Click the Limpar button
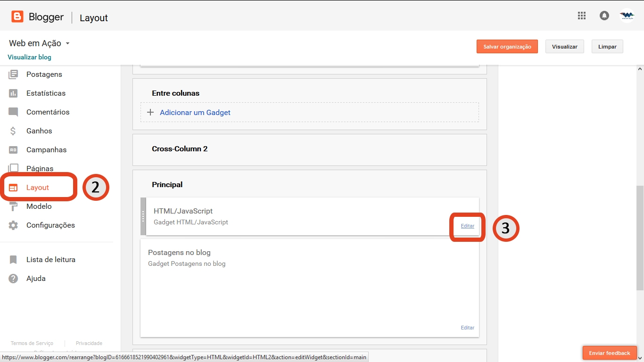The image size is (644, 362). (x=607, y=47)
